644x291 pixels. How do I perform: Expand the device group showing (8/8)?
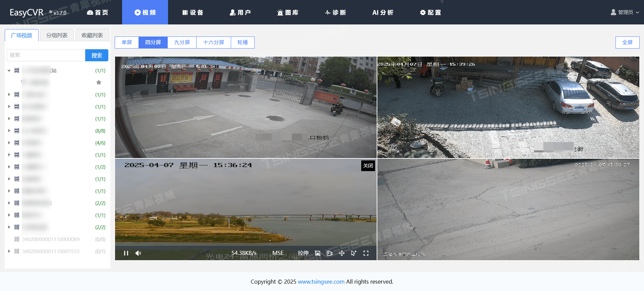click(9, 131)
